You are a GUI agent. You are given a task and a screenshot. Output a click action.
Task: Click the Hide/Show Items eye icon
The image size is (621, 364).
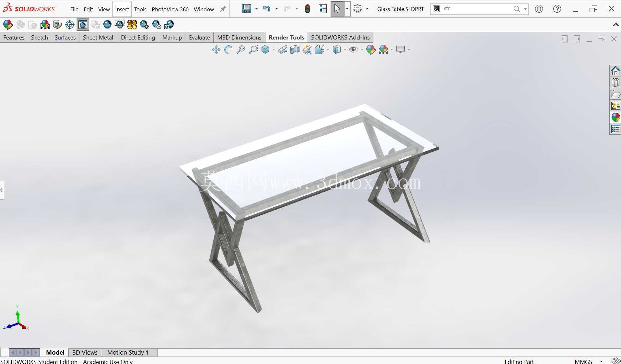[354, 50]
